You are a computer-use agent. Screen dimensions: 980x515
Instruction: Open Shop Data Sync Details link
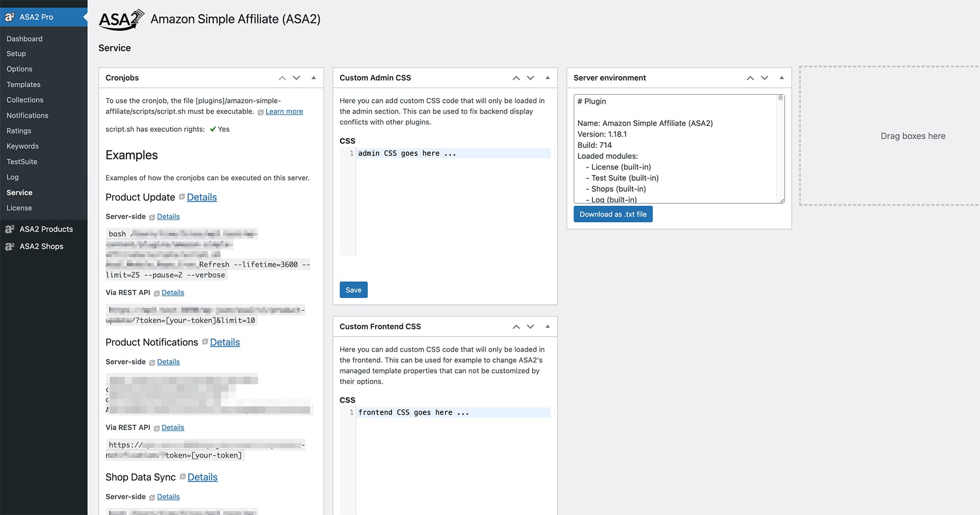pyautogui.click(x=202, y=477)
